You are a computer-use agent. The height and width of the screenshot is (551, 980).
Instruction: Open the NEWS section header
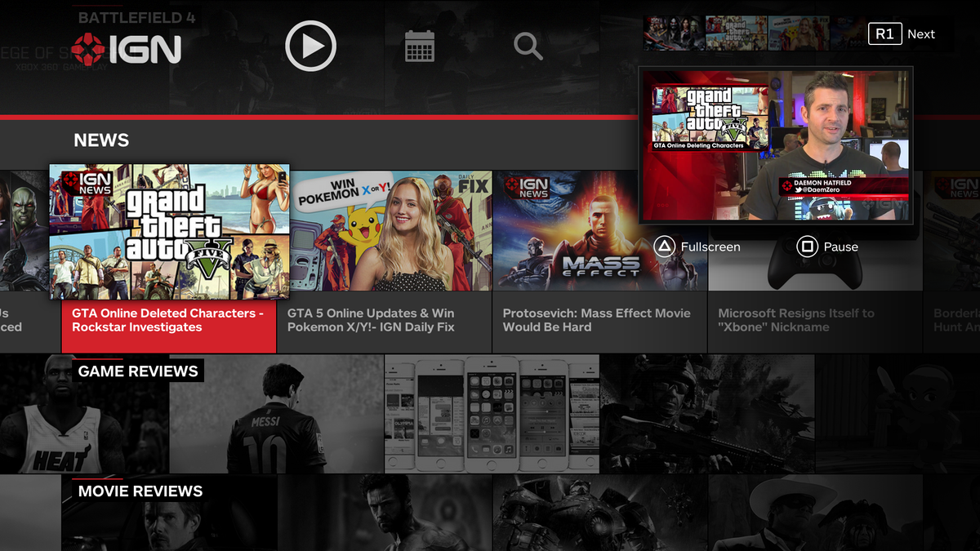click(101, 140)
